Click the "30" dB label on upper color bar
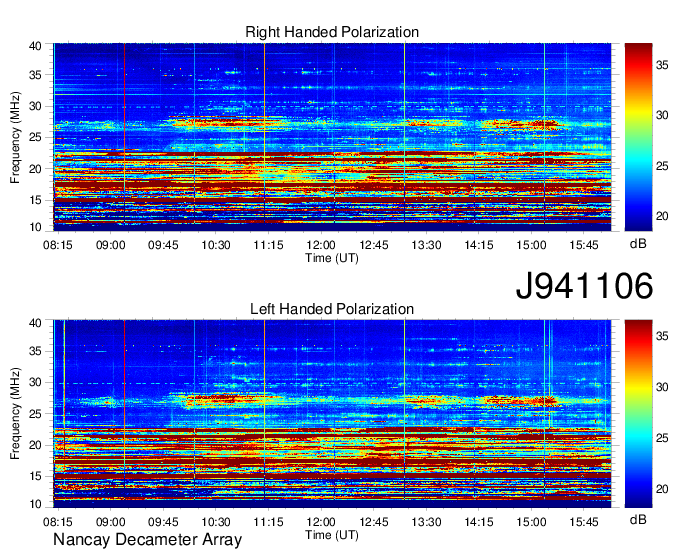Viewport: 680px width, 552px height. (x=662, y=115)
